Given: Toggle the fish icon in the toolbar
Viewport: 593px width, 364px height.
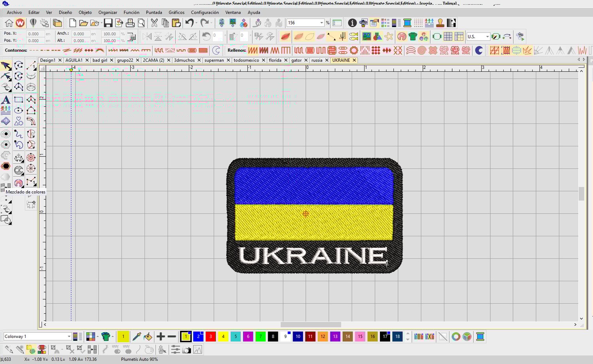Looking at the screenshot, I should pos(354,37).
